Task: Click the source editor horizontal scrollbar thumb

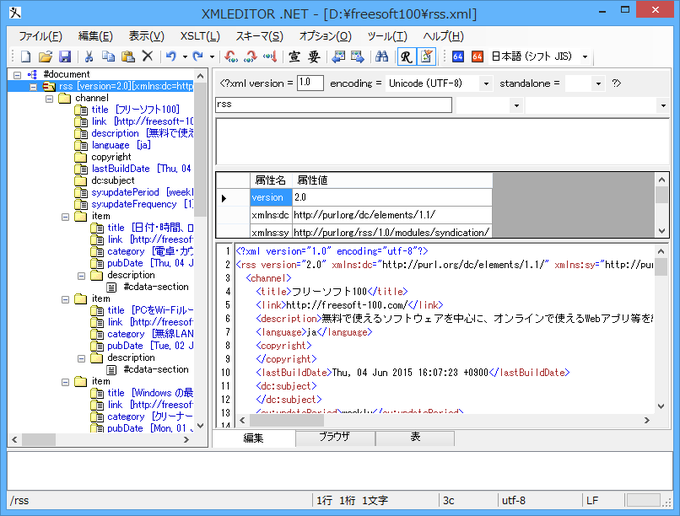Action: click(x=287, y=420)
